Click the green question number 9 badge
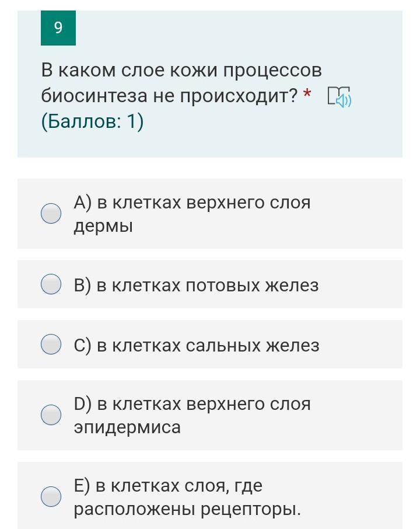Image resolution: width=420 pixels, height=529 pixels. coord(58,28)
